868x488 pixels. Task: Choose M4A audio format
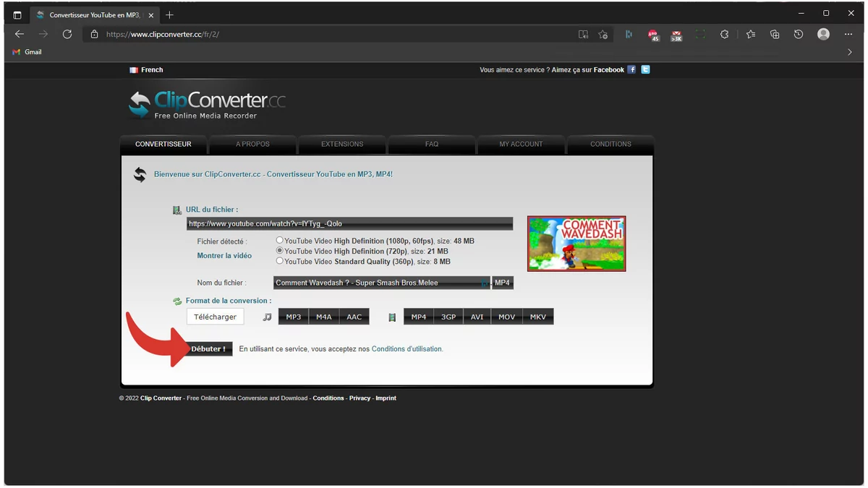click(x=323, y=317)
